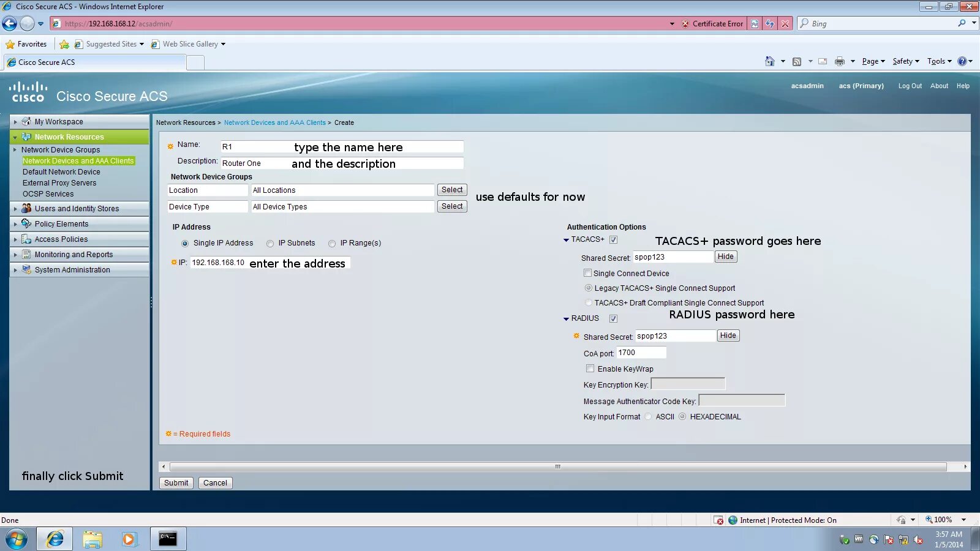Open Default Network Device in sidebar
This screenshot has width=980, height=551.
tap(61, 172)
